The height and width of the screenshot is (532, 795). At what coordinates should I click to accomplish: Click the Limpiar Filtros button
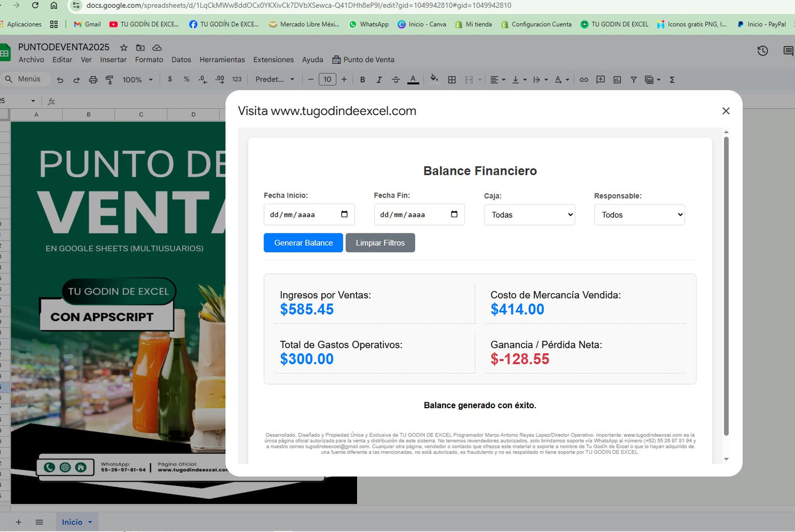(x=380, y=243)
